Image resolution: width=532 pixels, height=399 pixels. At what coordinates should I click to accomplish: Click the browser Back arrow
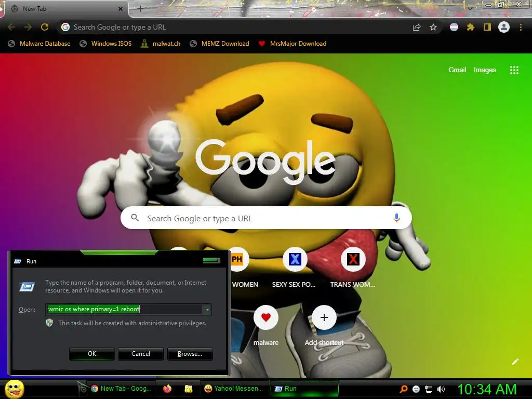(11, 27)
